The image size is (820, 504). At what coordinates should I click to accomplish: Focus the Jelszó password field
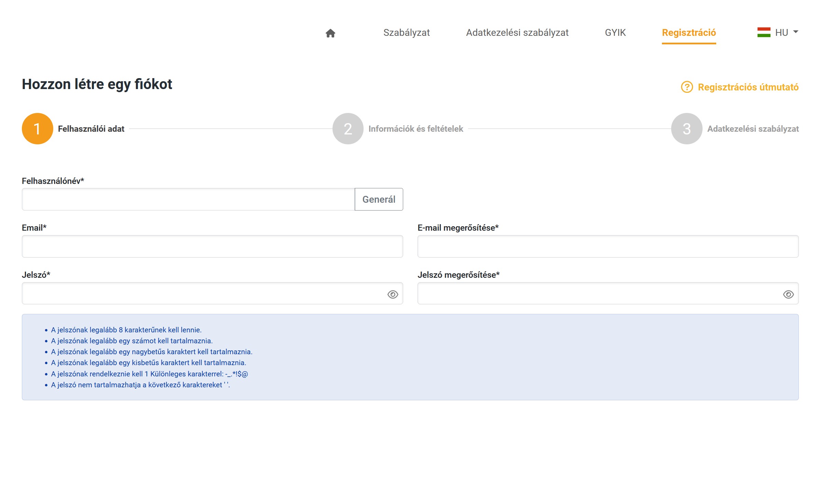click(x=212, y=293)
